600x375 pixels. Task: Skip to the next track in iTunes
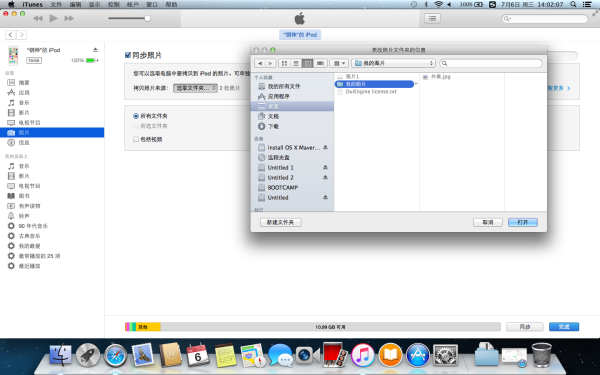(69, 18)
